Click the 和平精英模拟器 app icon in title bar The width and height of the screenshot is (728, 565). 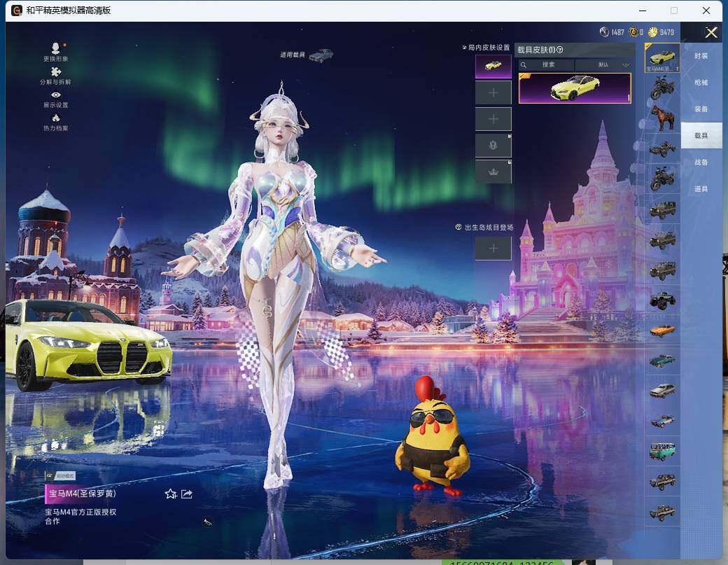17,11
